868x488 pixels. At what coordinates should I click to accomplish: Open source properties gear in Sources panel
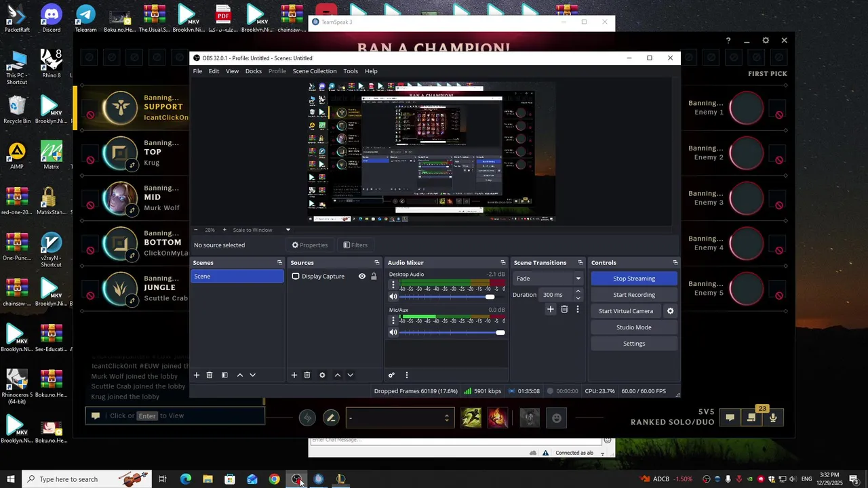tap(322, 375)
